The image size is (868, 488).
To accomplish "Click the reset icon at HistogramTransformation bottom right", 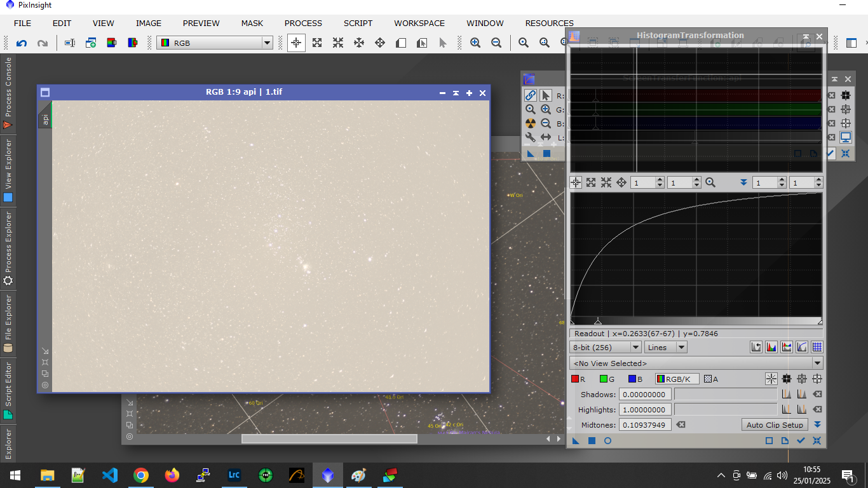I will [x=817, y=440].
